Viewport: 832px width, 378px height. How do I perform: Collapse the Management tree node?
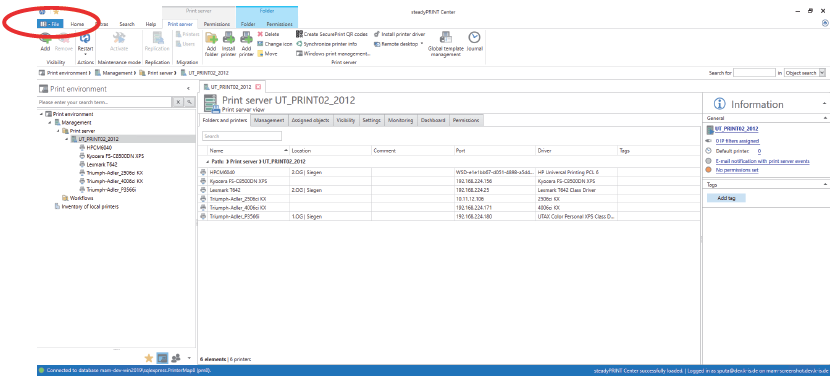pos(49,123)
